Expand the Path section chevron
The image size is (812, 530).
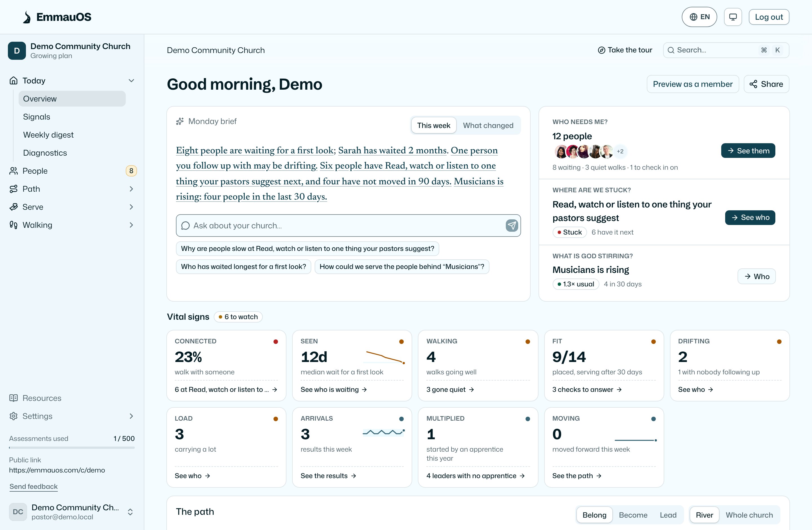click(x=131, y=189)
